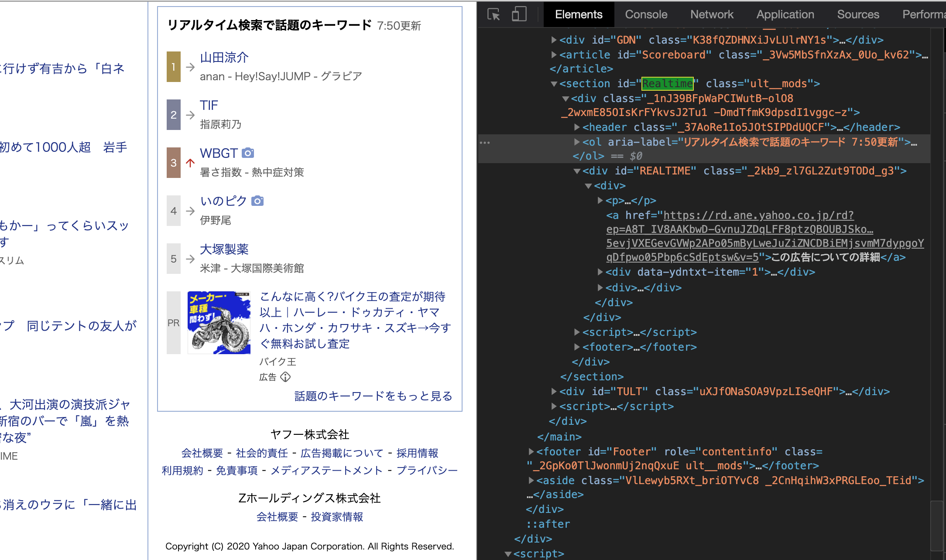Open the 大塚製薬 keyword link

(x=224, y=249)
